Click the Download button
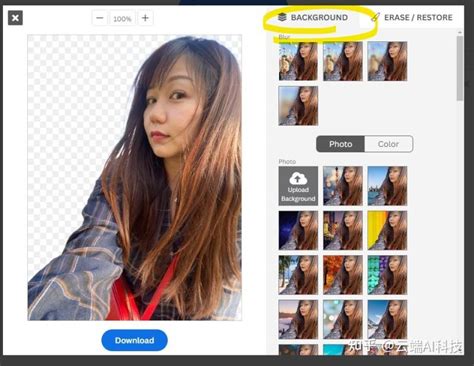Viewport: 474px width, 366px height. 134,340
